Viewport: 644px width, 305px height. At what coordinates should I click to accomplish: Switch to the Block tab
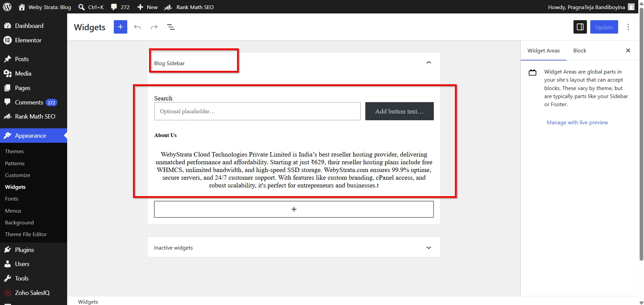580,51
